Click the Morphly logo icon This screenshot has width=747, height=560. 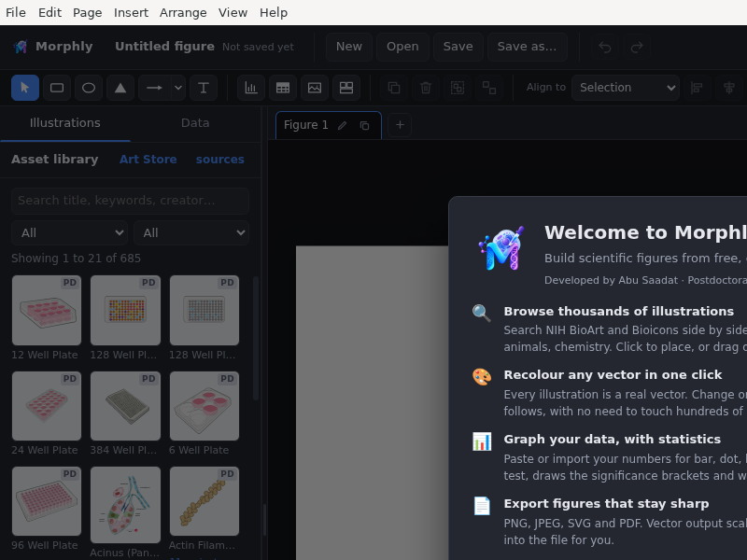[20, 47]
